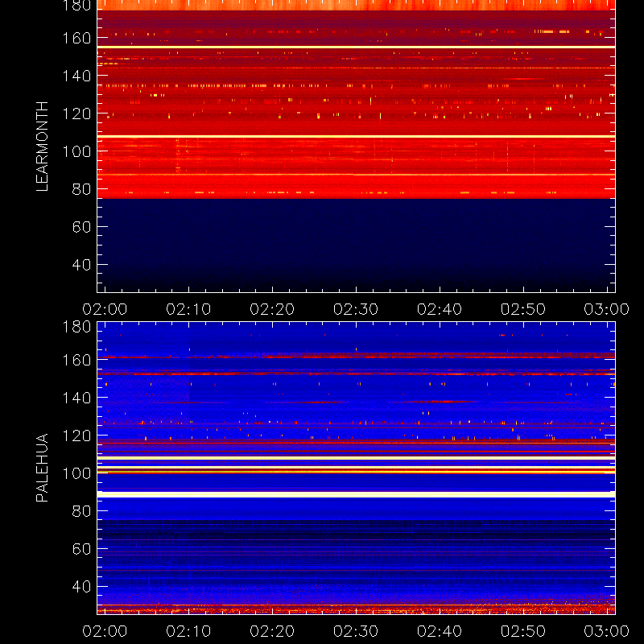The height and width of the screenshot is (644, 644).
Task: Click the 02:40 time label under Palehua plot
Action: [440, 631]
